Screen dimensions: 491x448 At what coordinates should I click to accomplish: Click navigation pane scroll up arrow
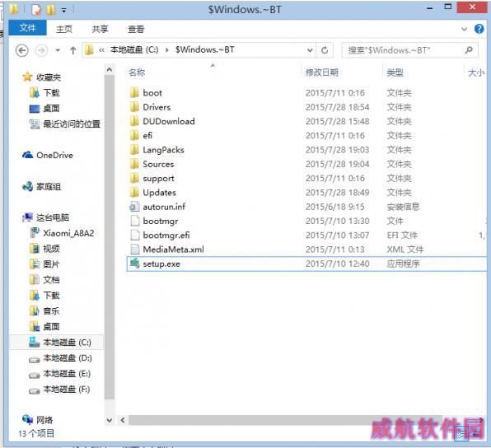pos(110,69)
